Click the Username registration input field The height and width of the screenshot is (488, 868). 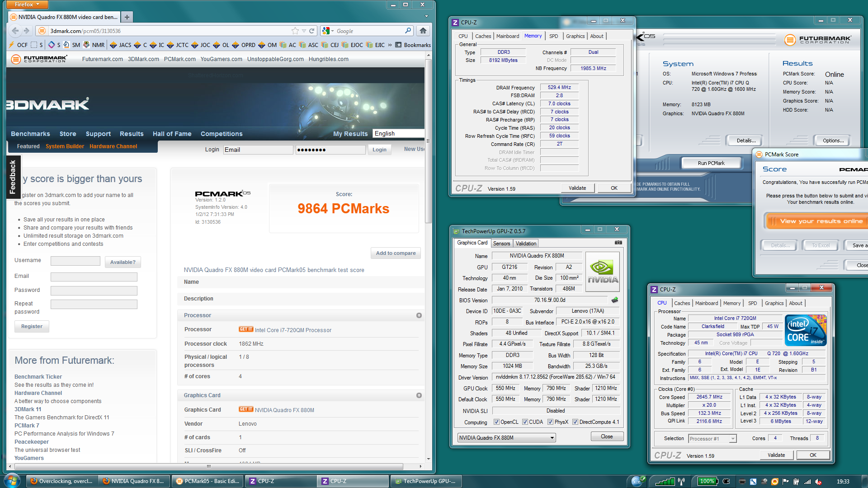(x=75, y=261)
